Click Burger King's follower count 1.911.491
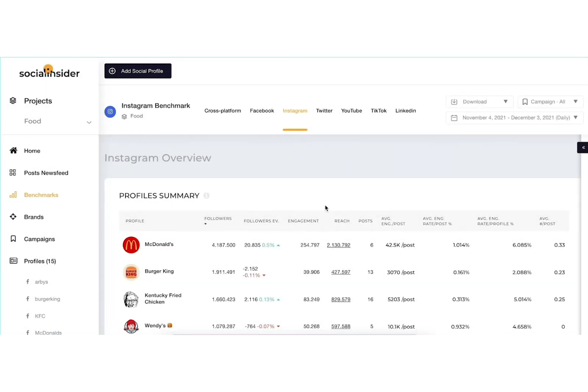The width and height of the screenshot is (588, 392). 224,272
